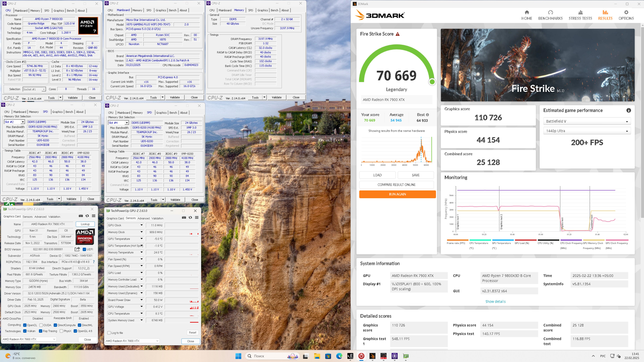Screen dimensions: 644x362
Task: Enable Log to file in GPU-Z Sensors
Action: click(x=109, y=333)
